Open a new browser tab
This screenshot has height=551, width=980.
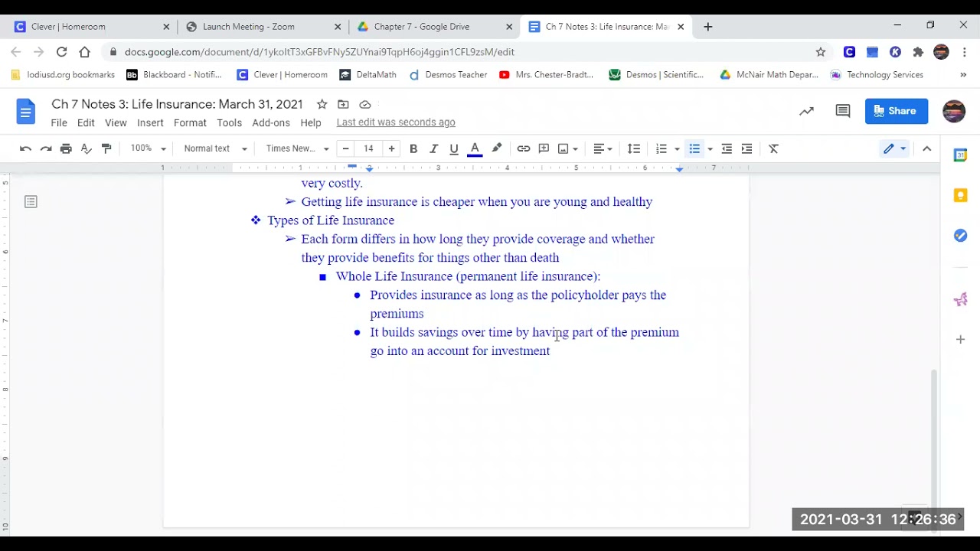[708, 27]
